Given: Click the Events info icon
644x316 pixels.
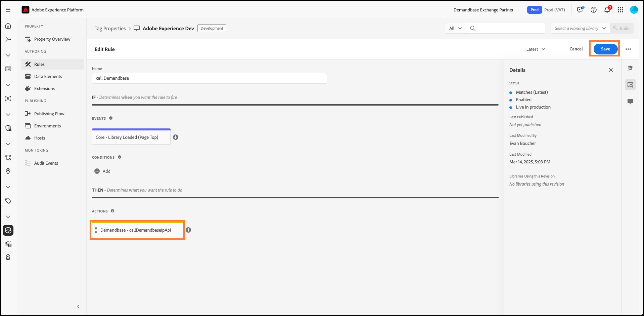Looking at the screenshot, I should [111, 118].
